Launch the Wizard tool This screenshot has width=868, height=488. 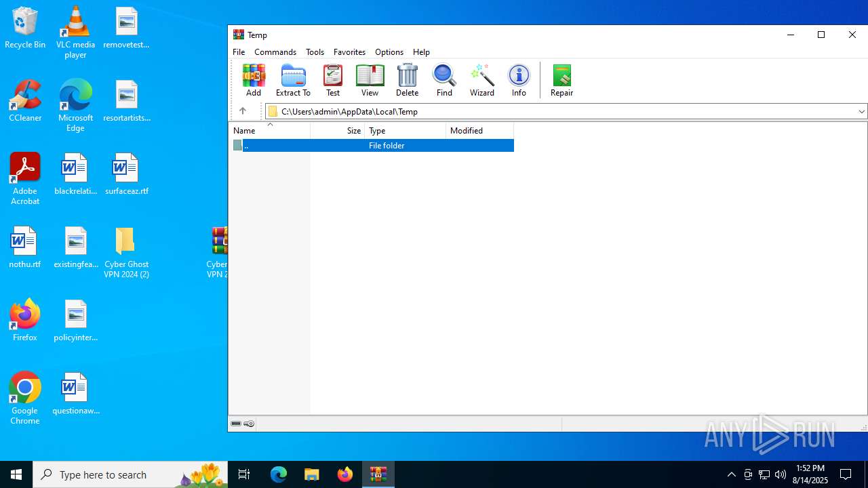pos(482,80)
